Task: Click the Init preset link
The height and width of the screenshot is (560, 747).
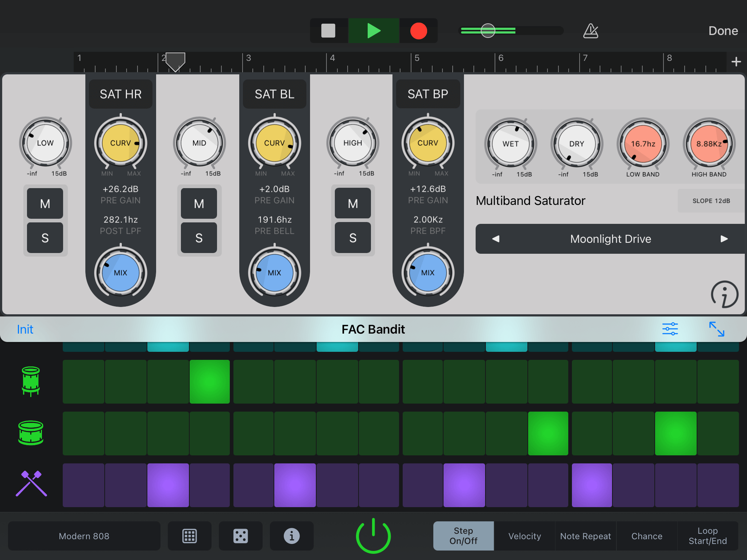Action: [25, 329]
